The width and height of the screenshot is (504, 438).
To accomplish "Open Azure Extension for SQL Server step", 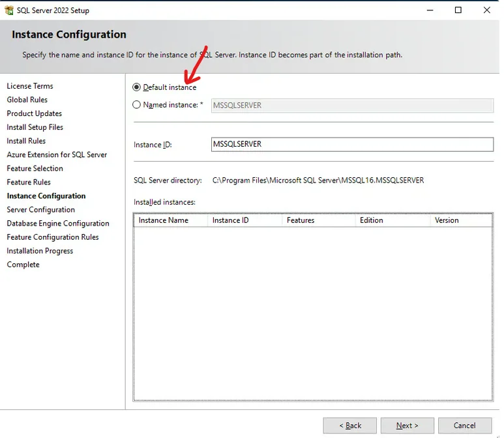I will [x=57, y=155].
